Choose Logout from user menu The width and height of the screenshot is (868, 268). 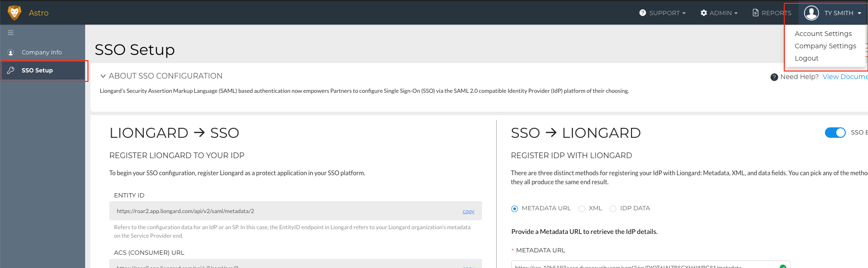(x=807, y=58)
